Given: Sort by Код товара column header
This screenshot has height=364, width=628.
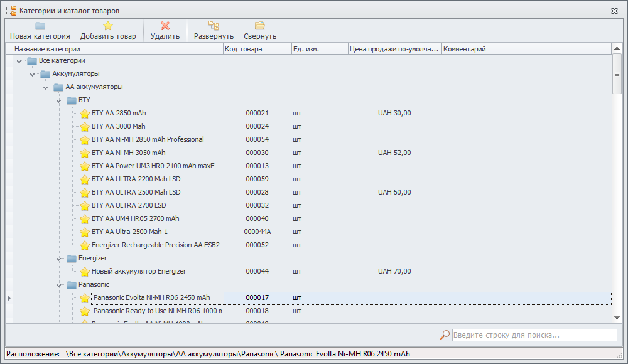Looking at the screenshot, I should pos(257,49).
